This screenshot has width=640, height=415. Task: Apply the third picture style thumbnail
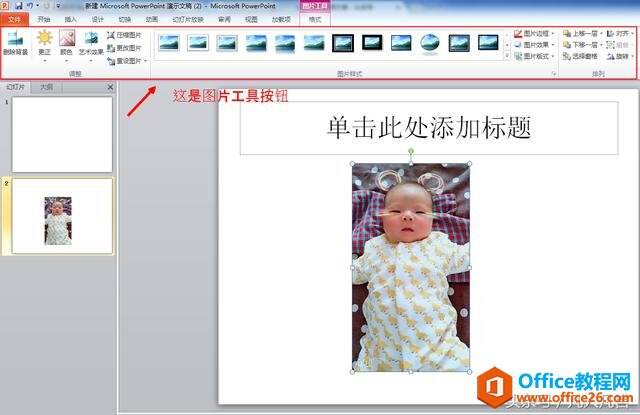point(227,43)
